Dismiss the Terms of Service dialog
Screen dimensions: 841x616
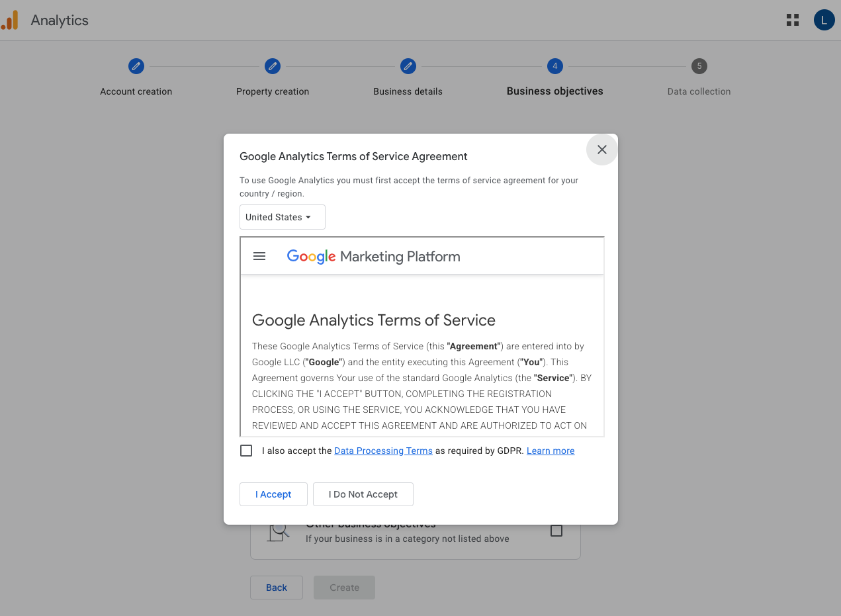coord(601,150)
